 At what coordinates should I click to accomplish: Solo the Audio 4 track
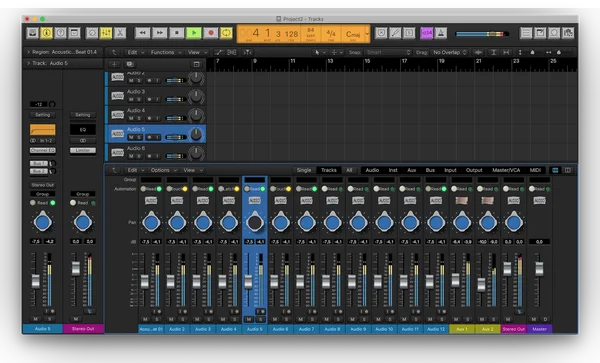139,118
